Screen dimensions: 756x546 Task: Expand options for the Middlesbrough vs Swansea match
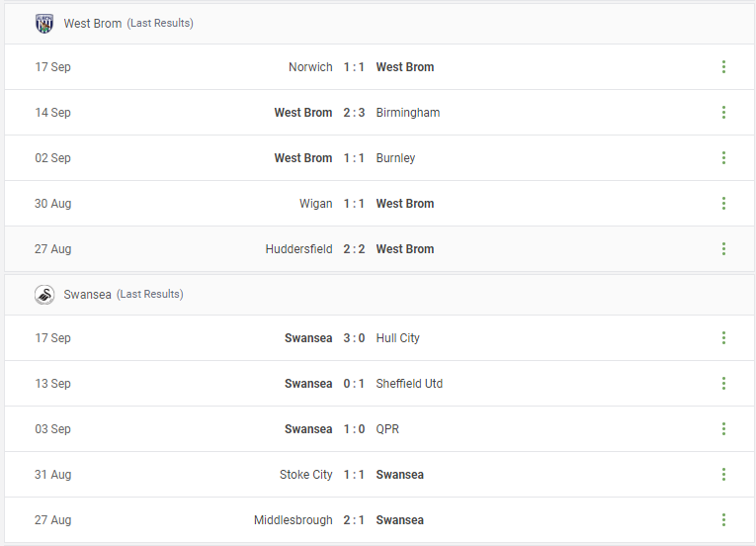click(723, 520)
